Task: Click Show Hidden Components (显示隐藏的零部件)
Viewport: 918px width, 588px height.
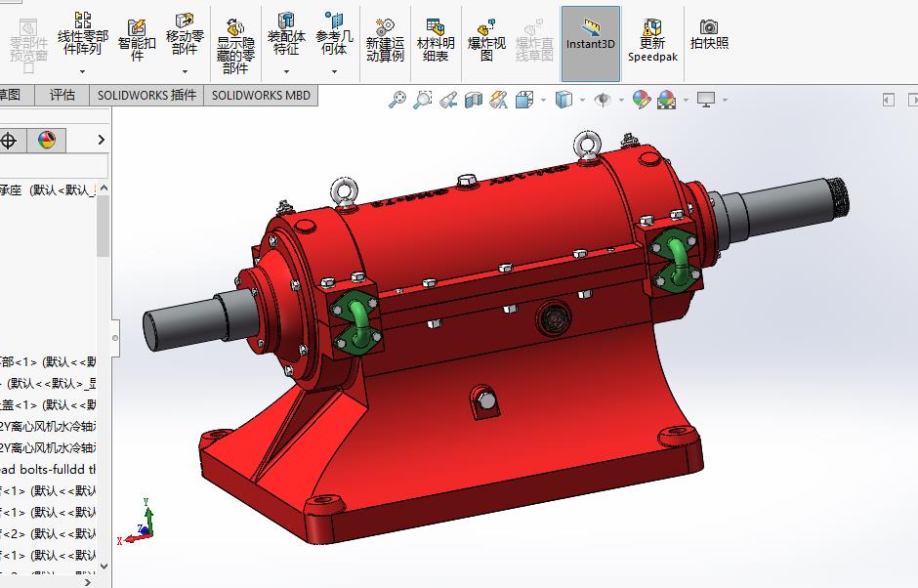Action: 235,47
